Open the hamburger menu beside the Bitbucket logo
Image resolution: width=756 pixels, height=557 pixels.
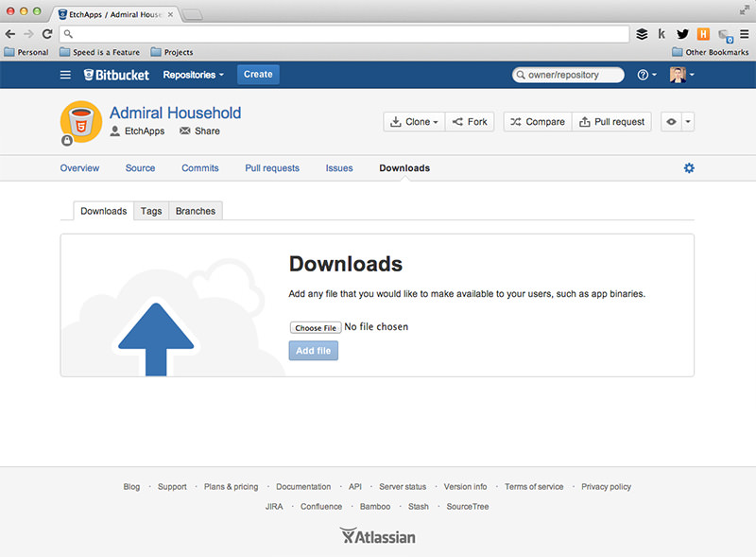coord(65,75)
